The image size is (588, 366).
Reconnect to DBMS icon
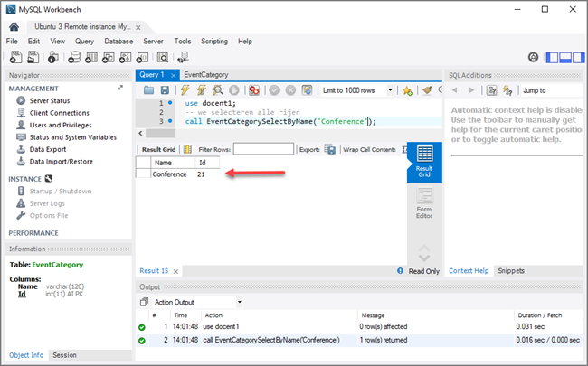[x=183, y=57]
